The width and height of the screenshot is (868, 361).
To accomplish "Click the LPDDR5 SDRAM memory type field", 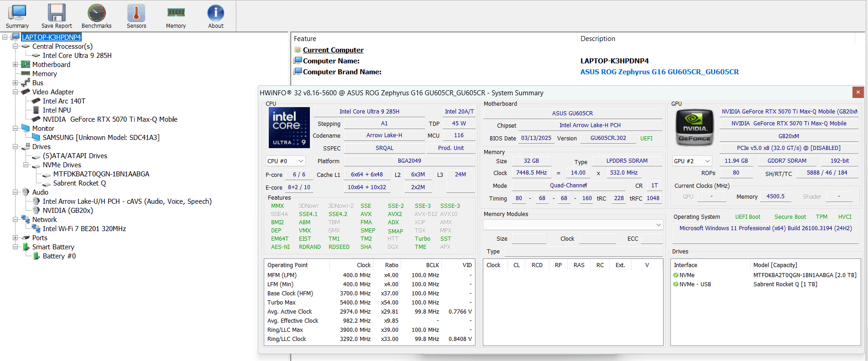I will point(627,160).
